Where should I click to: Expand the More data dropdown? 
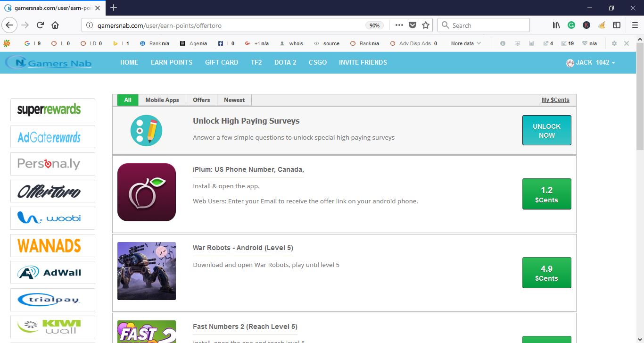(466, 43)
